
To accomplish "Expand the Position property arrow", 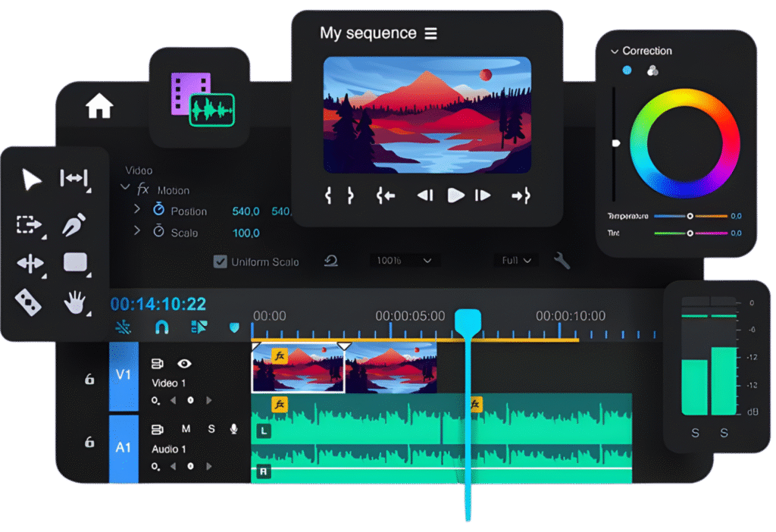I will pyautogui.click(x=137, y=209).
